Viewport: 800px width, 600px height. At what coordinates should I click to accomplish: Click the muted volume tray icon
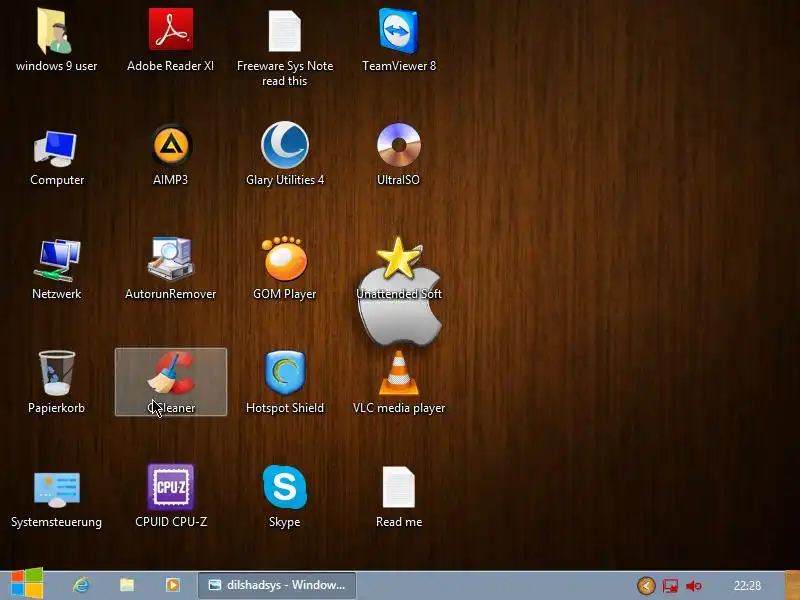coord(694,586)
